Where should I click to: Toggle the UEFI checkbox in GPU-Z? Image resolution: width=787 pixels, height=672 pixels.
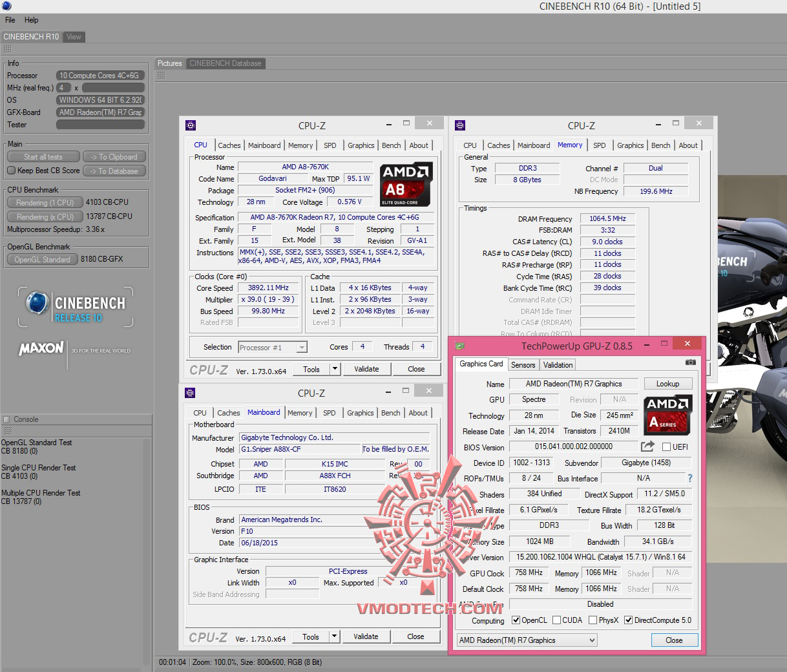(667, 446)
